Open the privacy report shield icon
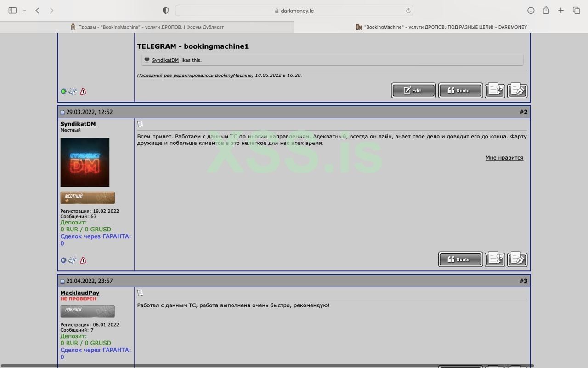588x368 pixels. tap(166, 11)
